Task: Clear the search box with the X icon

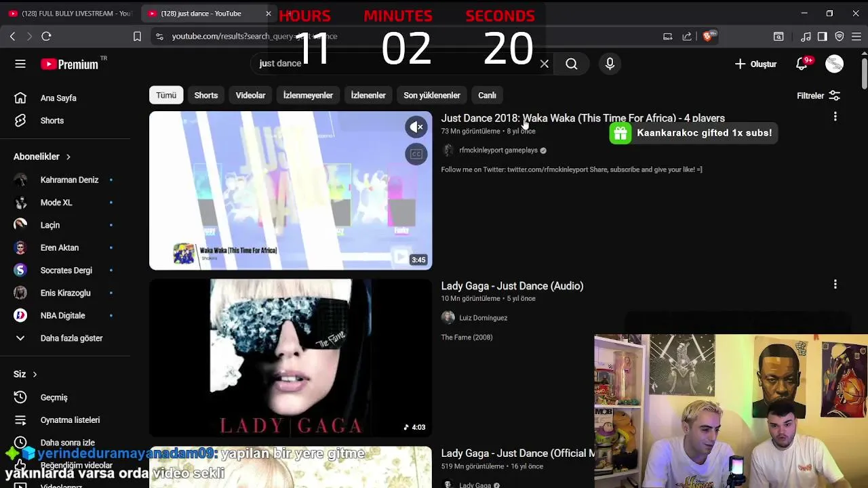Action: (x=544, y=64)
